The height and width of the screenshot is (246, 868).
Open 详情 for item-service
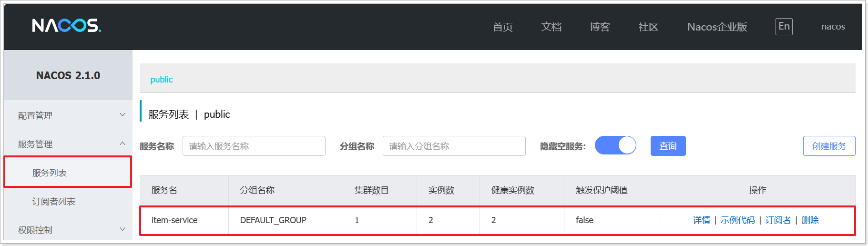tap(701, 220)
